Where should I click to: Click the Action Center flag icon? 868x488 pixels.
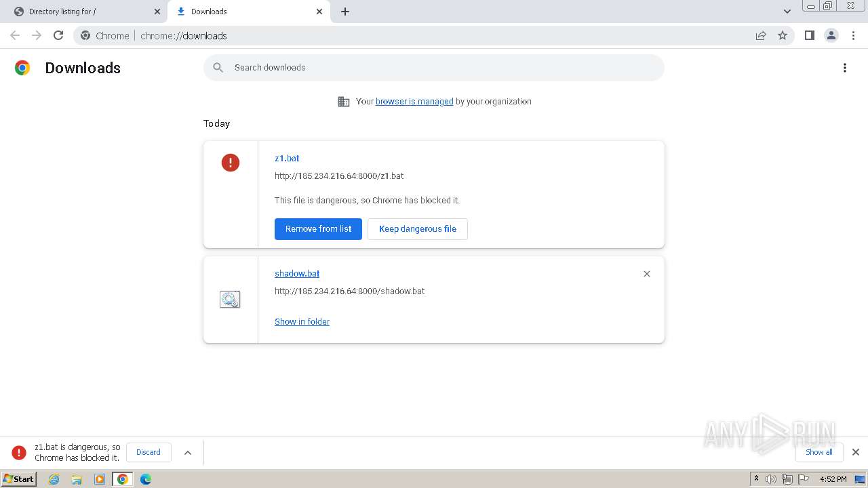click(x=804, y=479)
